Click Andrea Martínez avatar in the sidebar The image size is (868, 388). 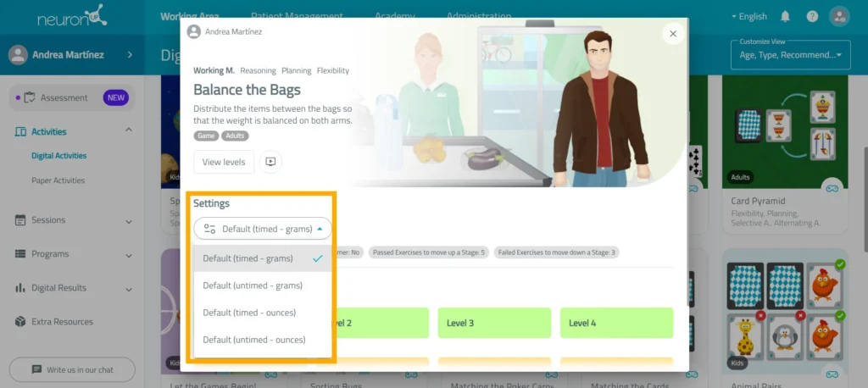pyautogui.click(x=18, y=55)
